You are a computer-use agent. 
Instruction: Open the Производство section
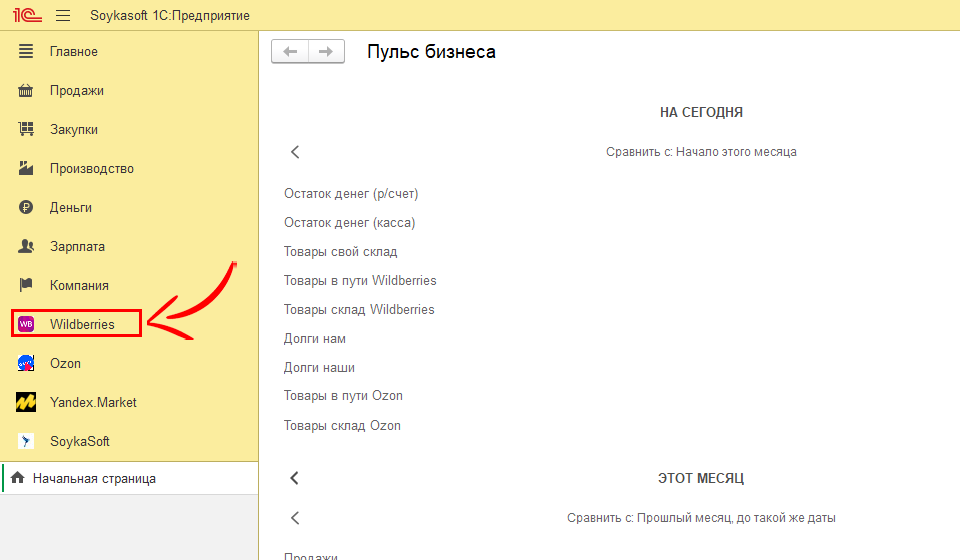(92, 169)
